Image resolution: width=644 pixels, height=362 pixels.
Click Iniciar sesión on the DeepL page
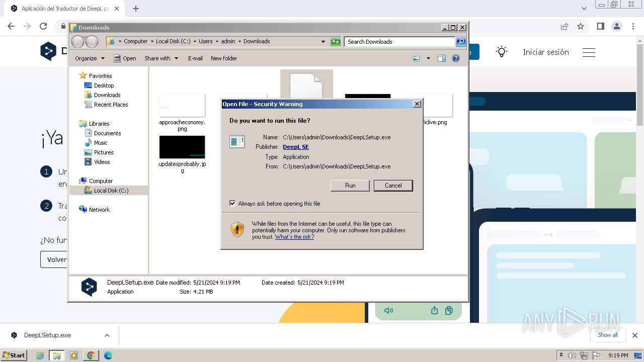(546, 52)
